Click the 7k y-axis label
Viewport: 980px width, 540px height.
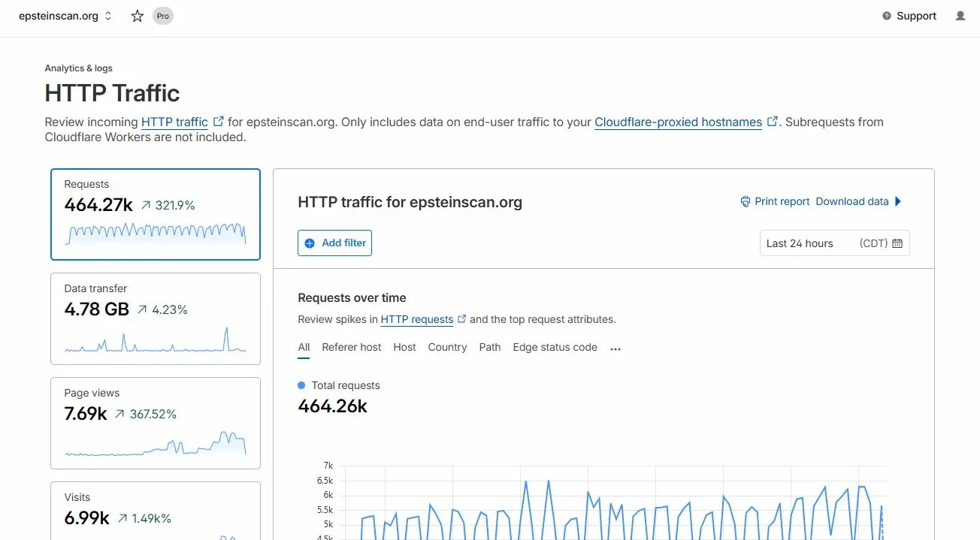coord(328,466)
